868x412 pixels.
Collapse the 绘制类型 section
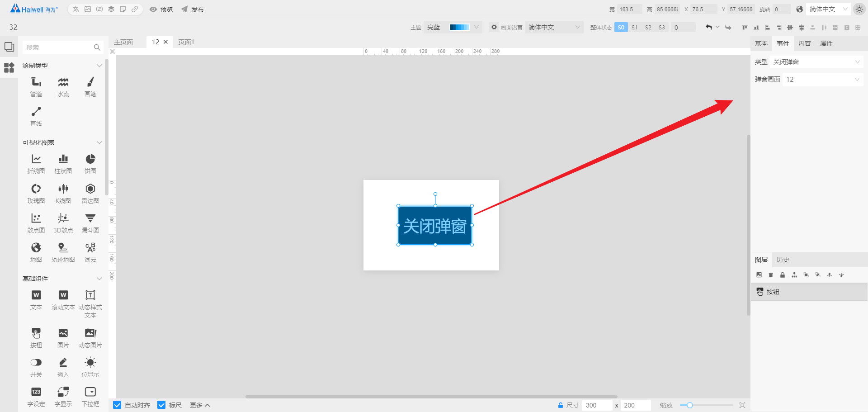(99, 66)
